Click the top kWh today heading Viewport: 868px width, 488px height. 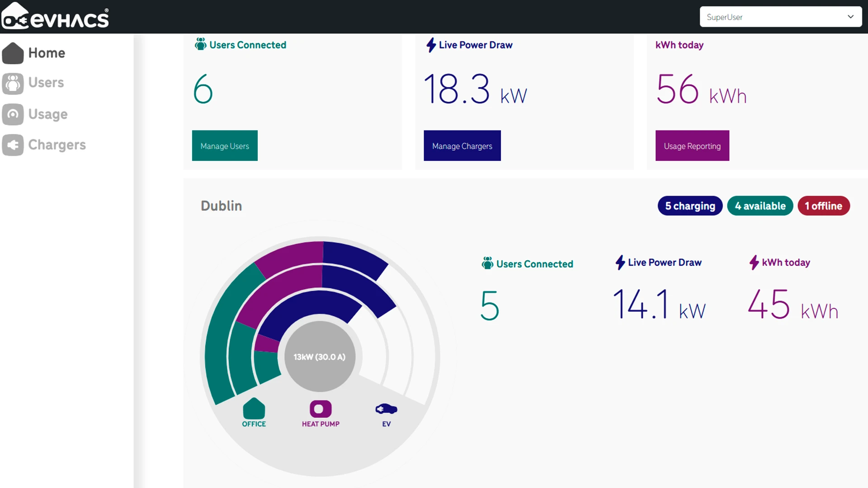pos(679,45)
